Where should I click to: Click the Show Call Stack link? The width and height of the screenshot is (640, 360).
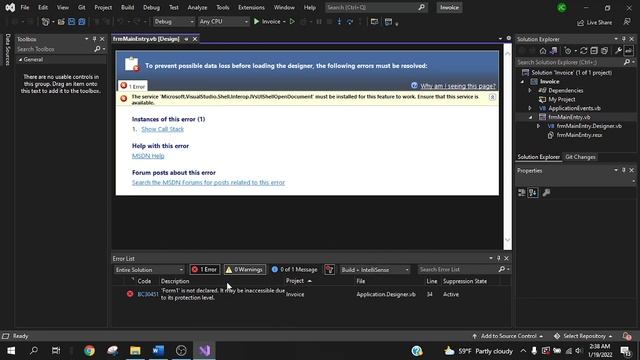point(162,129)
